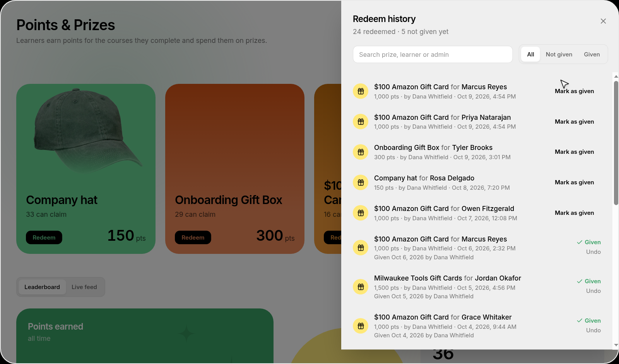The width and height of the screenshot is (619, 364).
Task: Mark Priya Natarajan's gift card as given
Action: [574, 122]
